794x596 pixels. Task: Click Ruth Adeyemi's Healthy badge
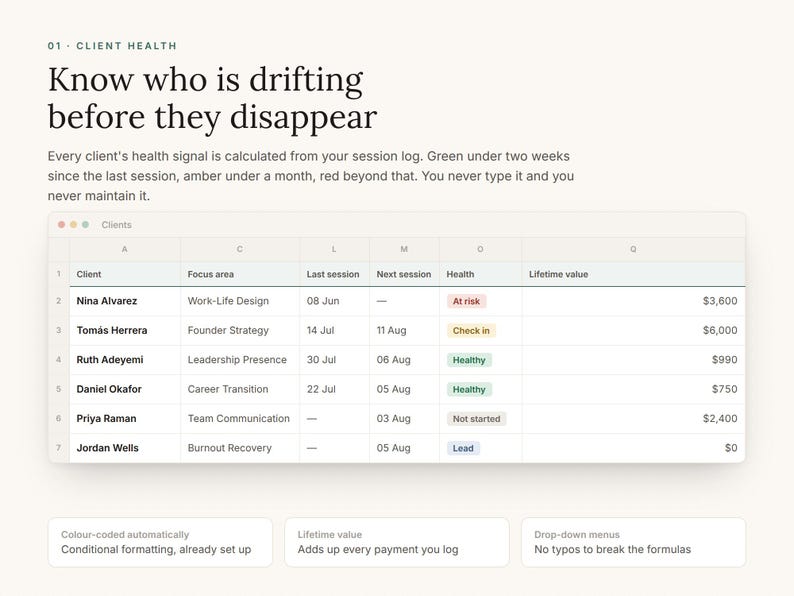469,360
